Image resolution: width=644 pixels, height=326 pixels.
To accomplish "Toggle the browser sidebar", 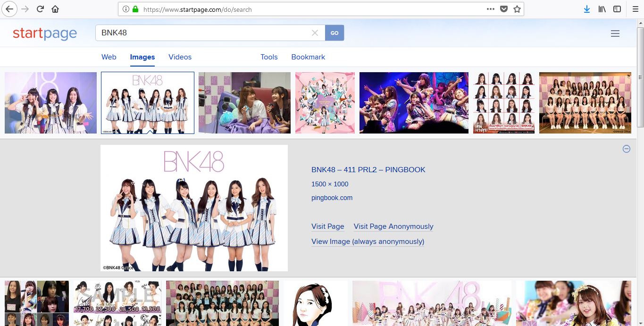I will pyautogui.click(x=617, y=8).
